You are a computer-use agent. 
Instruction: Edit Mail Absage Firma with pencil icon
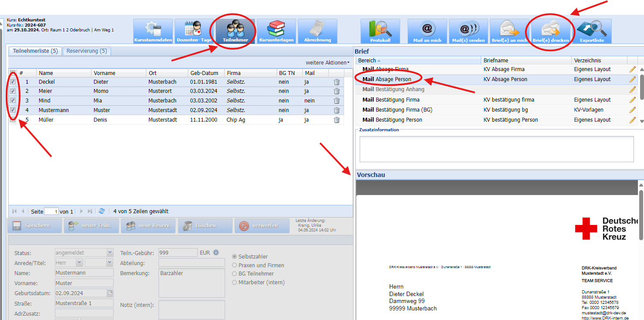(x=632, y=69)
